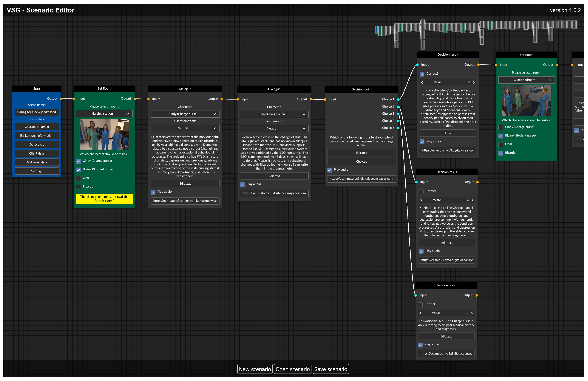Viewport: 588px width, 381px height.
Task: Click Choices button in Decision point
Action: tap(361, 162)
